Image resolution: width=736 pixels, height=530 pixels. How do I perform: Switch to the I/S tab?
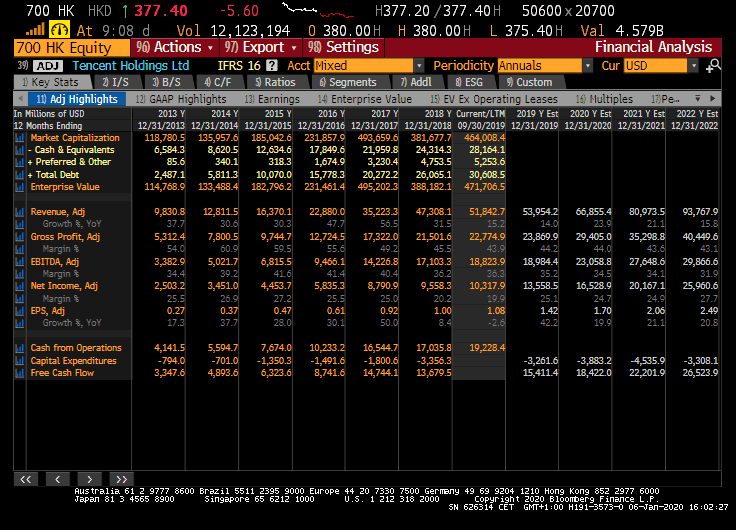tap(115, 82)
